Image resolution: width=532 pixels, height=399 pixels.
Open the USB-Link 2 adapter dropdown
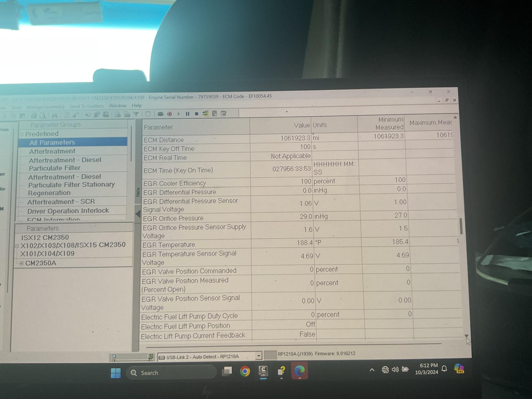(258, 356)
